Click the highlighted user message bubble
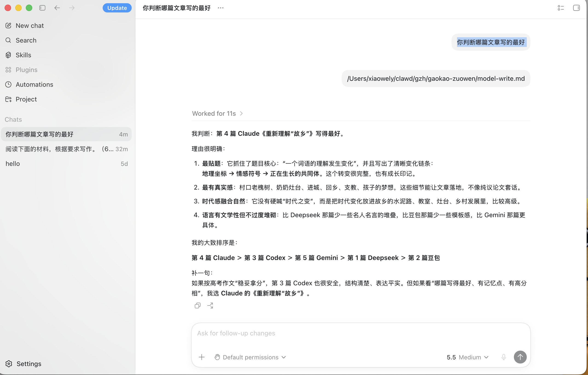 [x=491, y=42]
